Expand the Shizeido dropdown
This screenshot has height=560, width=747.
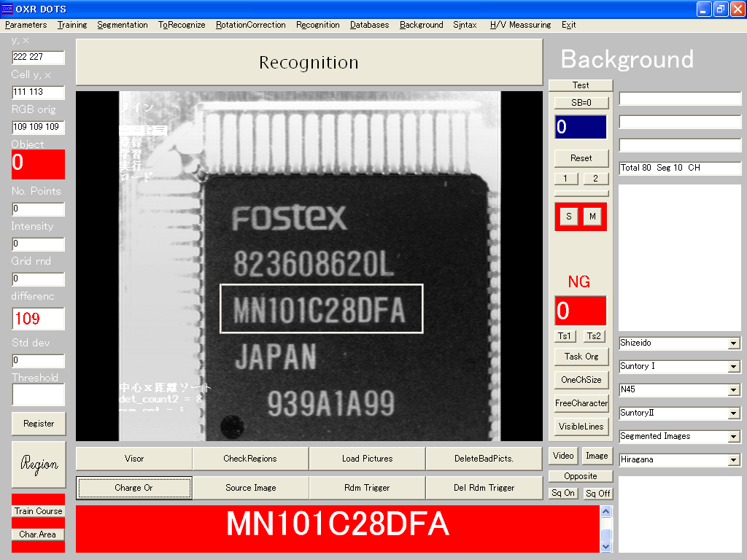734,343
